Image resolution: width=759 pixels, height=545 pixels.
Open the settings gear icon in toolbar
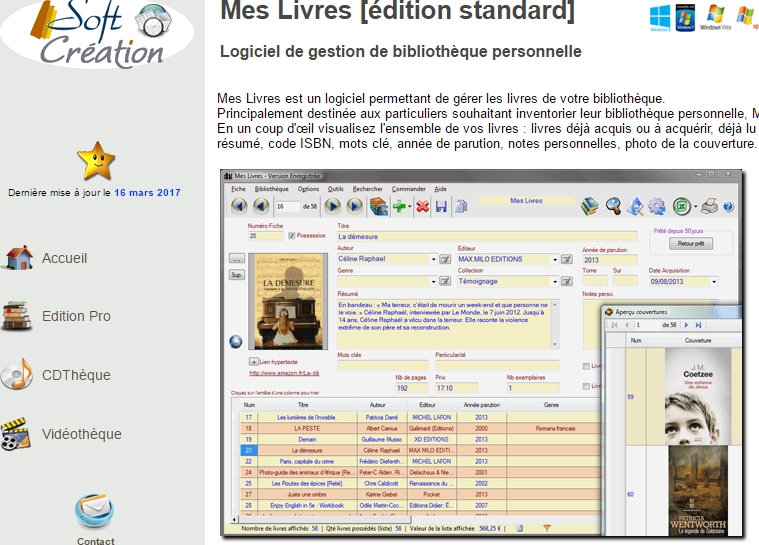[657, 207]
